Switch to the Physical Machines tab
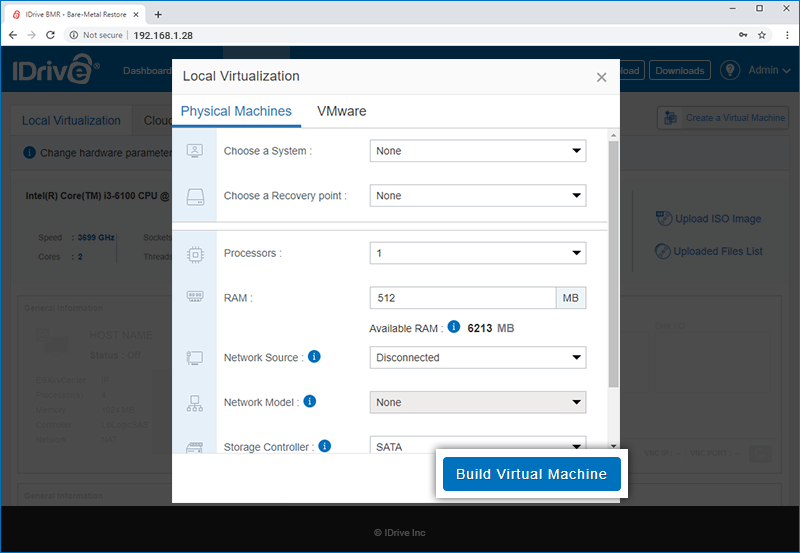 [236, 111]
